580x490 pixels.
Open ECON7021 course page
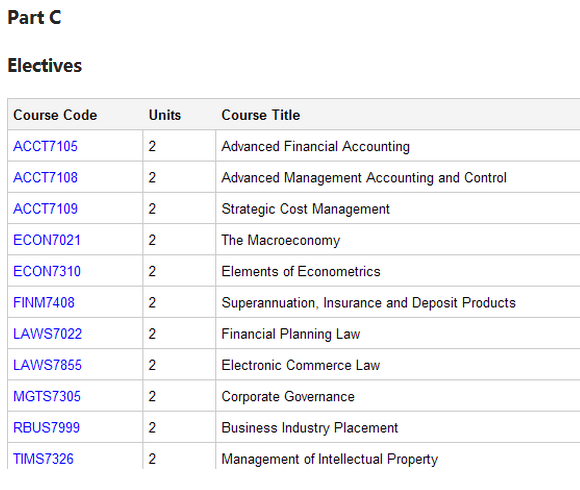pos(47,240)
